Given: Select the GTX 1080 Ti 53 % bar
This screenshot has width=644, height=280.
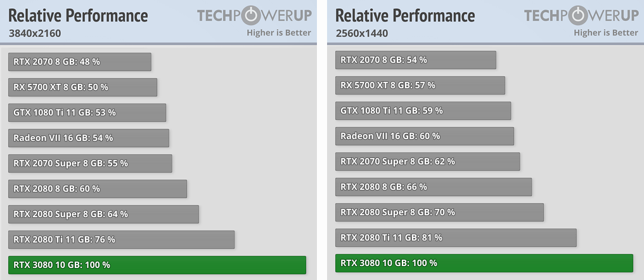Looking at the screenshot, I should pyautogui.click(x=87, y=112).
